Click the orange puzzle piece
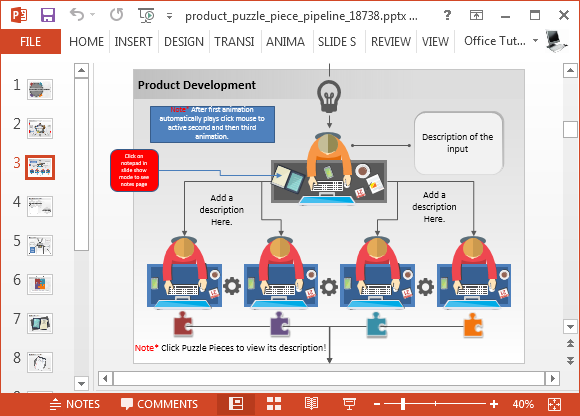This screenshot has width=580, height=416. point(473,325)
